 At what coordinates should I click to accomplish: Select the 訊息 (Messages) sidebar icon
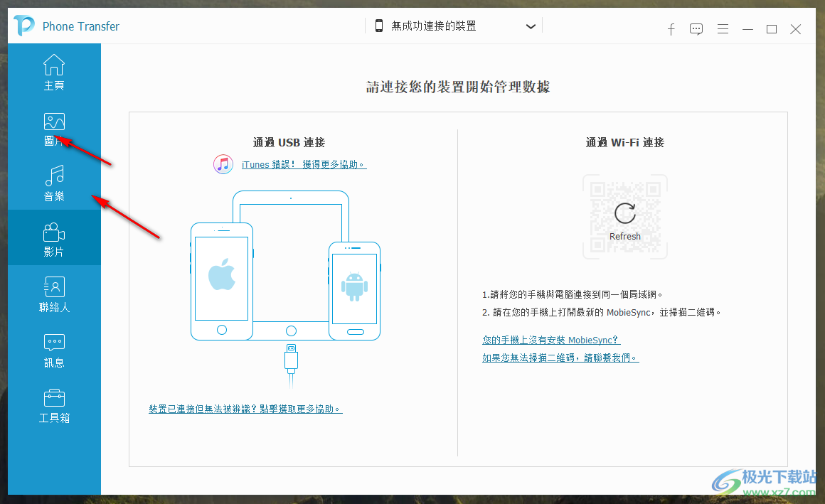(54, 348)
